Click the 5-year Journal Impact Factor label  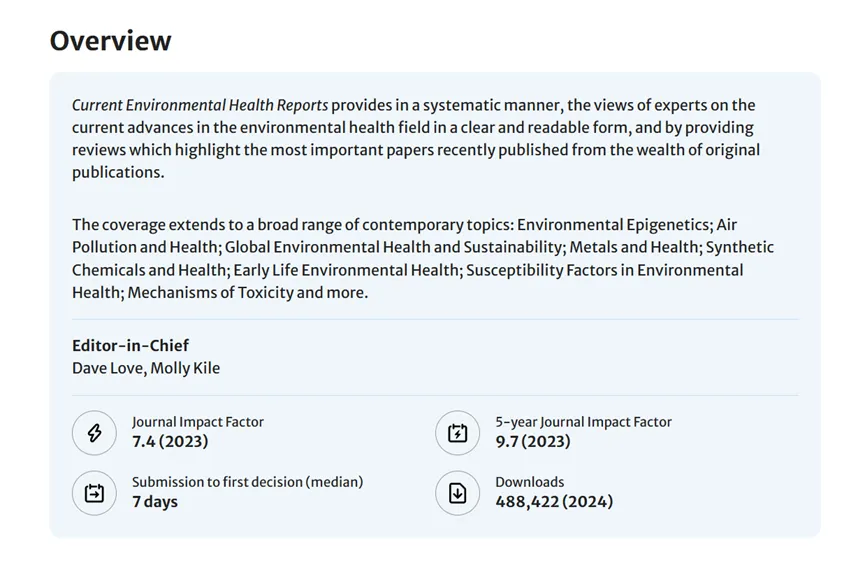(583, 422)
